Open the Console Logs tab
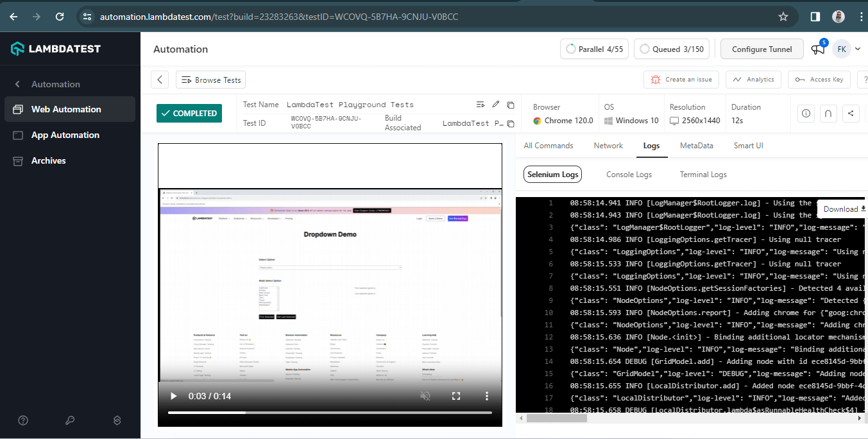This screenshot has height=439, width=868. (629, 174)
